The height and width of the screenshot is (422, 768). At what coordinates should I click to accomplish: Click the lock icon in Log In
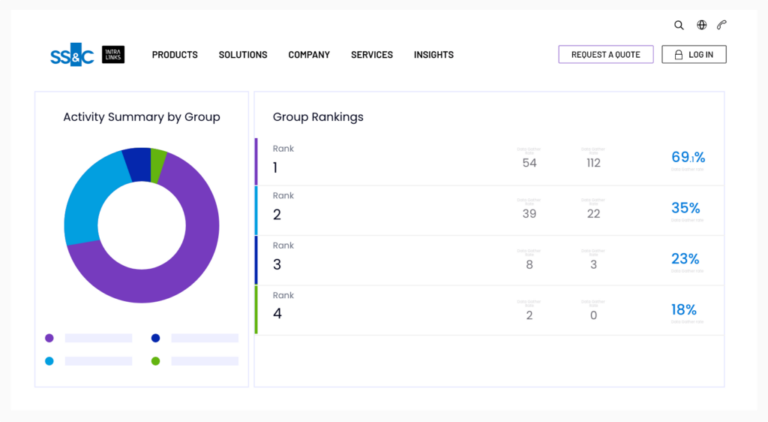pyautogui.click(x=679, y=55)
